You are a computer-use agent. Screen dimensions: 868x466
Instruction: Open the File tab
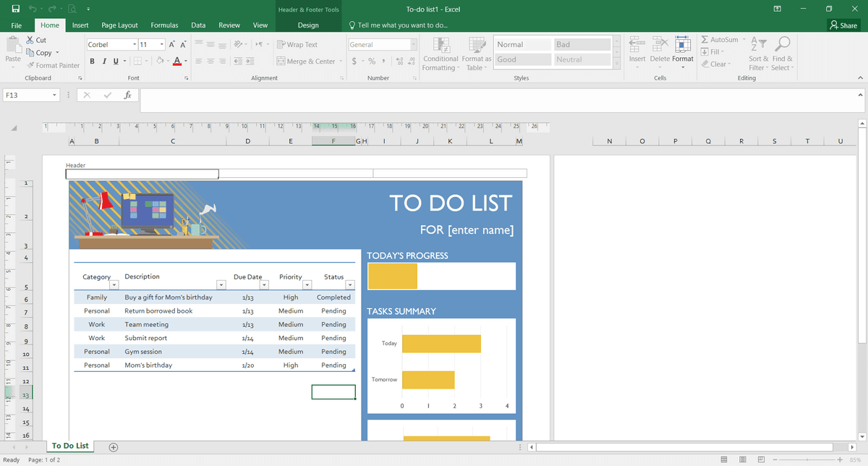[17, 25]
